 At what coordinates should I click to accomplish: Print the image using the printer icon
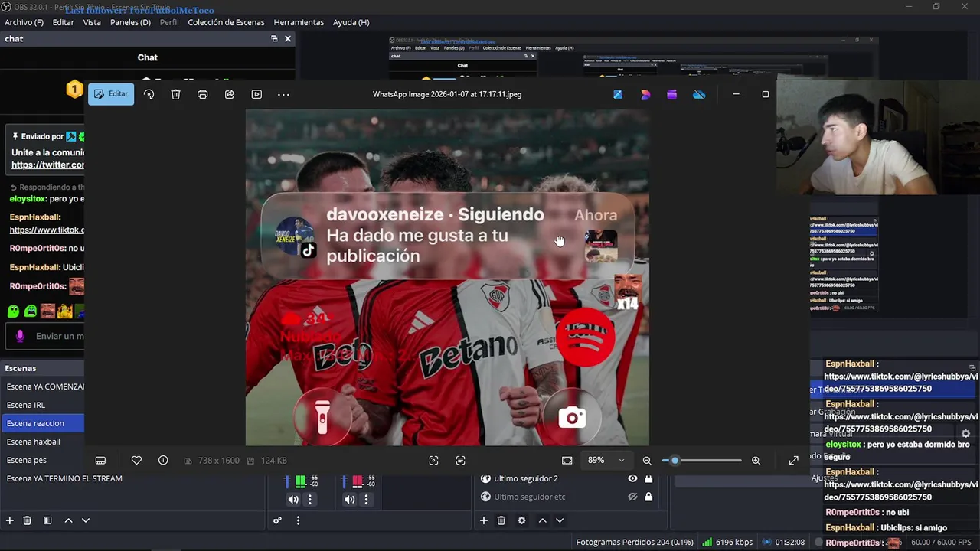click(x=202, y=94)
